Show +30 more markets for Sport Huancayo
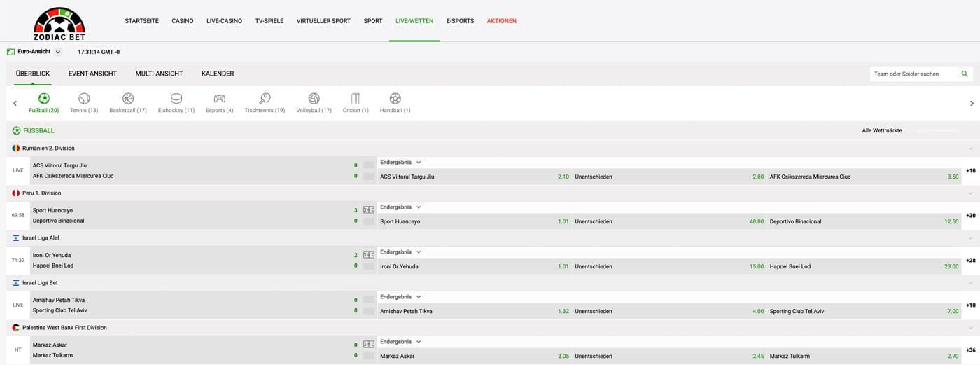The image size is (980, 365). pyautogui.click(x=970, y=216)
